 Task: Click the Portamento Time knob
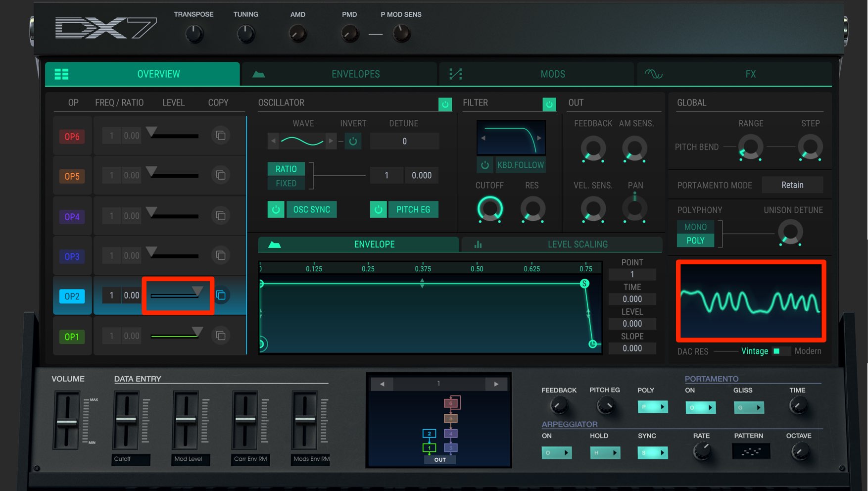click(798, 405)
